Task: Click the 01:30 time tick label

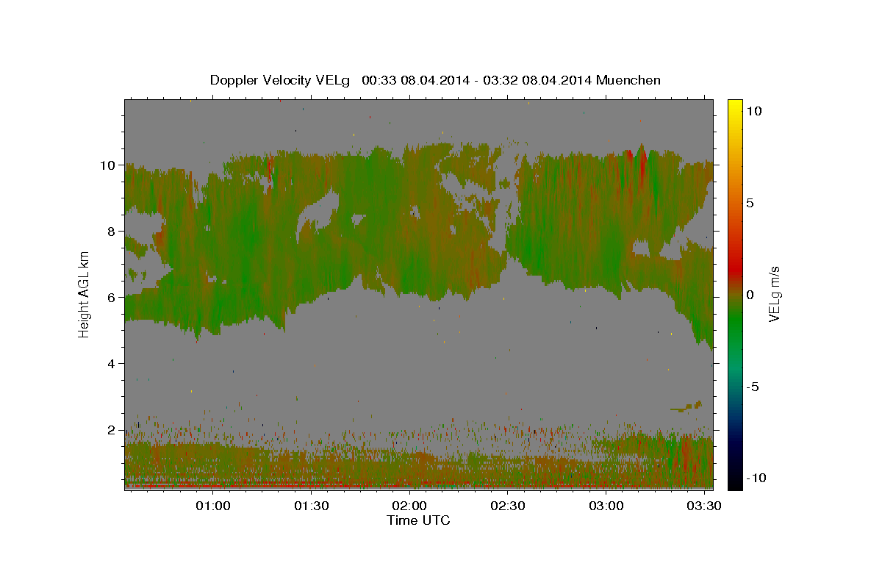Action: 312,506
